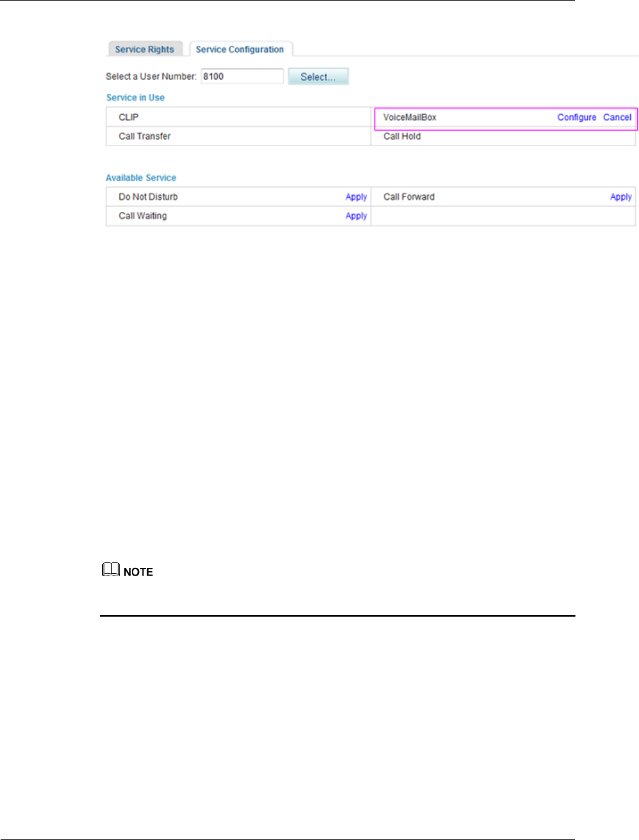Click the NOTE book icon
Viewport: 639px width, 840px height.
pos(111,570)
